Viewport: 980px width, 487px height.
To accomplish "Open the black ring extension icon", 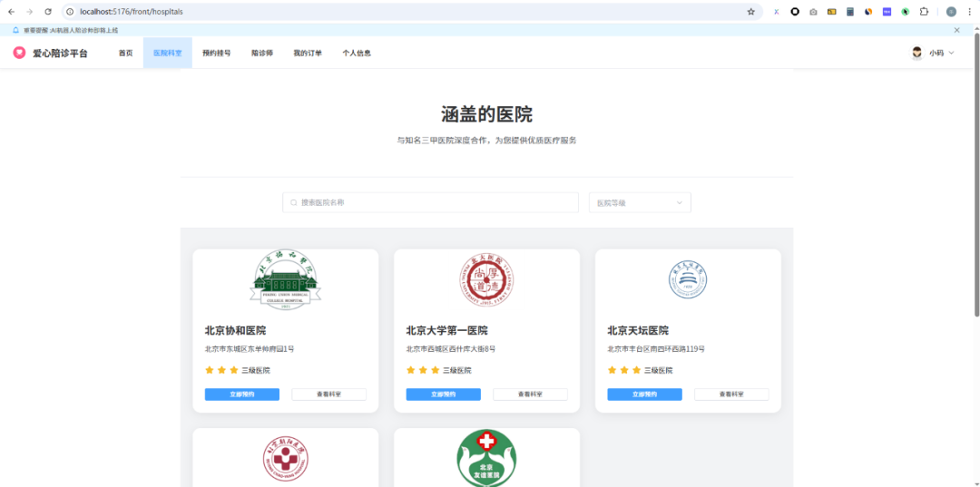I will click(x=795, y=12).
